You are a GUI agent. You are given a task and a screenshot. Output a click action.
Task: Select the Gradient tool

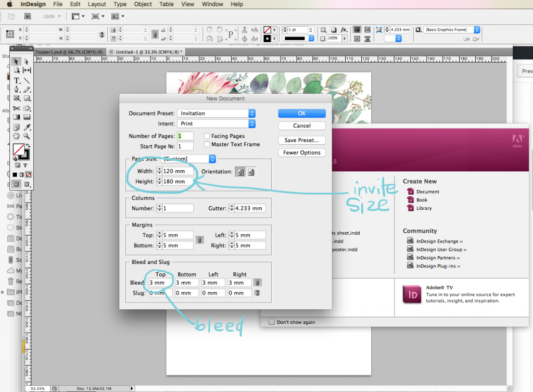tap(16, 117)
